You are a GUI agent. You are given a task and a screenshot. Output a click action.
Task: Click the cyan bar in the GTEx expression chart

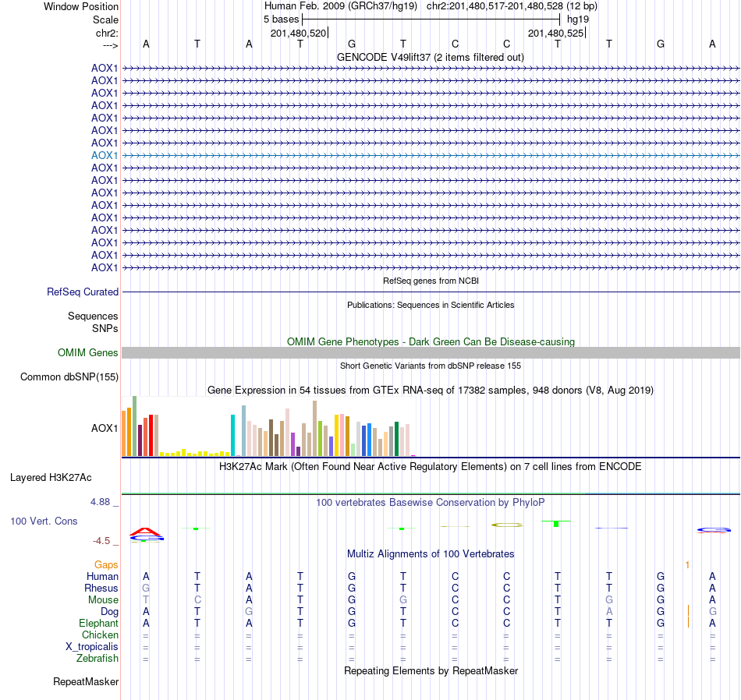pos(232,435)
